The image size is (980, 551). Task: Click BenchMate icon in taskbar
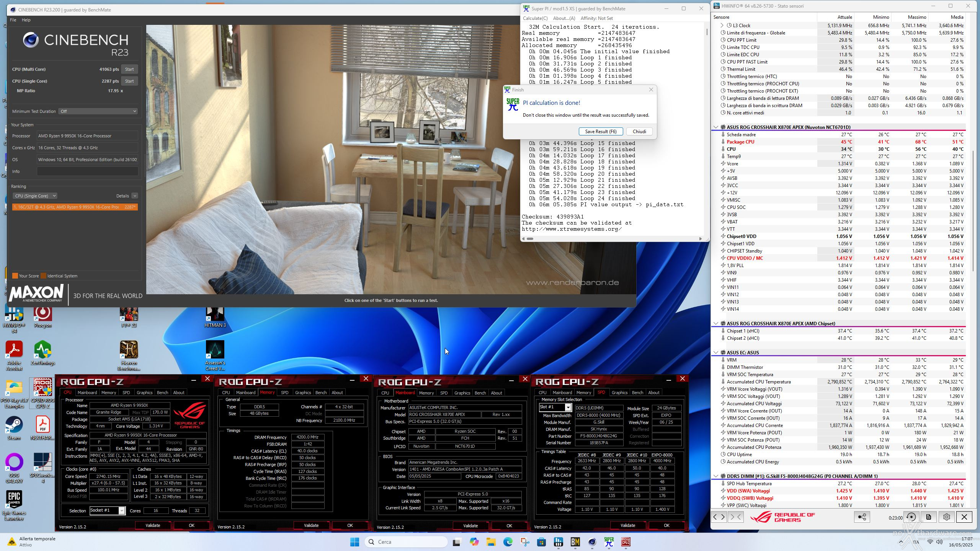[x=575, y=542]
